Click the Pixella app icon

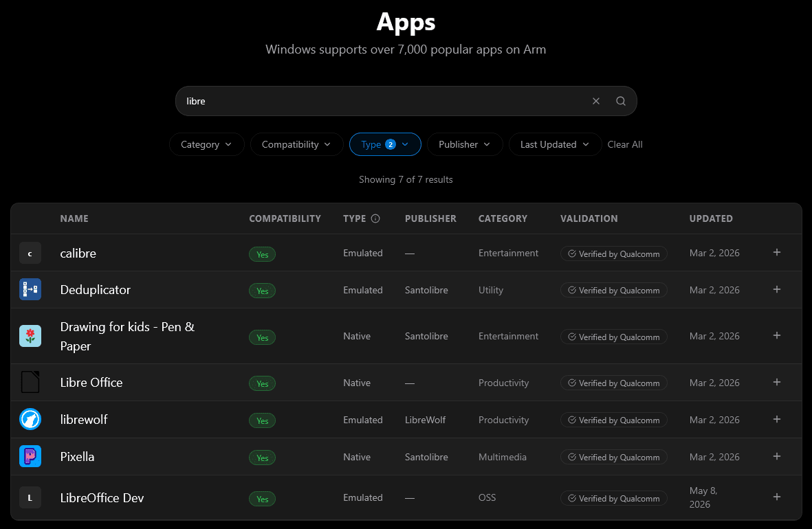pyautogui.click(x=30, y=457)
